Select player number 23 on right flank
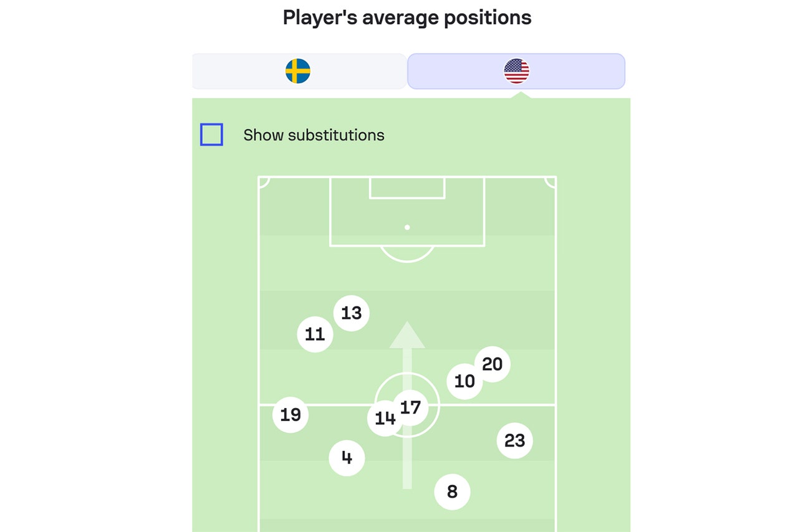This screenshot has height=532, width=798. (515, 440)
